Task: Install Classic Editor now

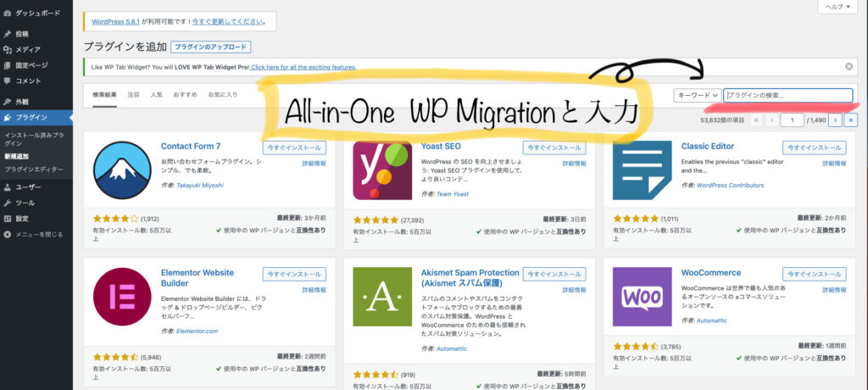Action: tap(815, 148)
